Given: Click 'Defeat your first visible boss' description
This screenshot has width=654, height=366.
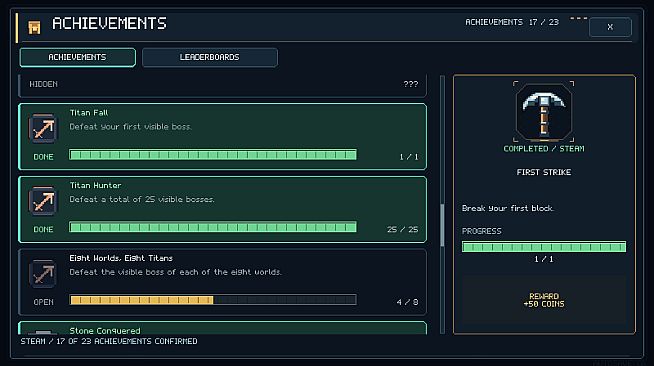Looking at the screenshot, I should [131, 127].
